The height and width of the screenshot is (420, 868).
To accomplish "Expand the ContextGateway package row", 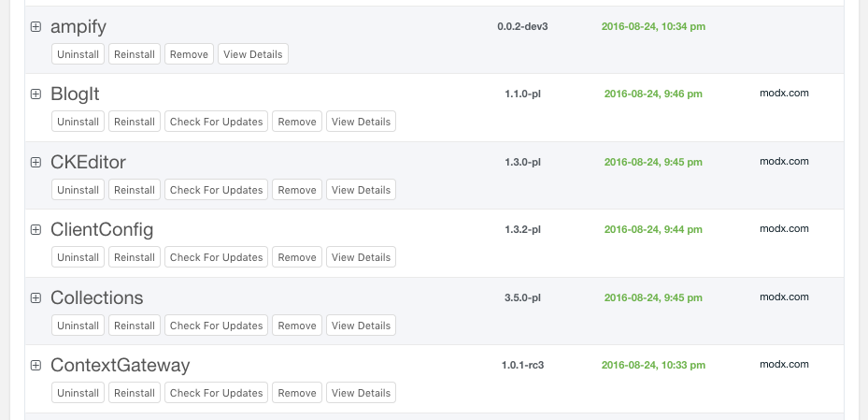I will (x=36, y=365).
